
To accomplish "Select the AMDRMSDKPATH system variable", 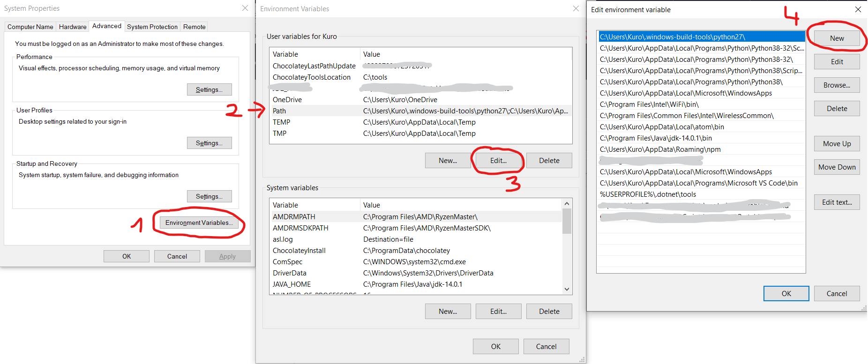I will (416, 228).
